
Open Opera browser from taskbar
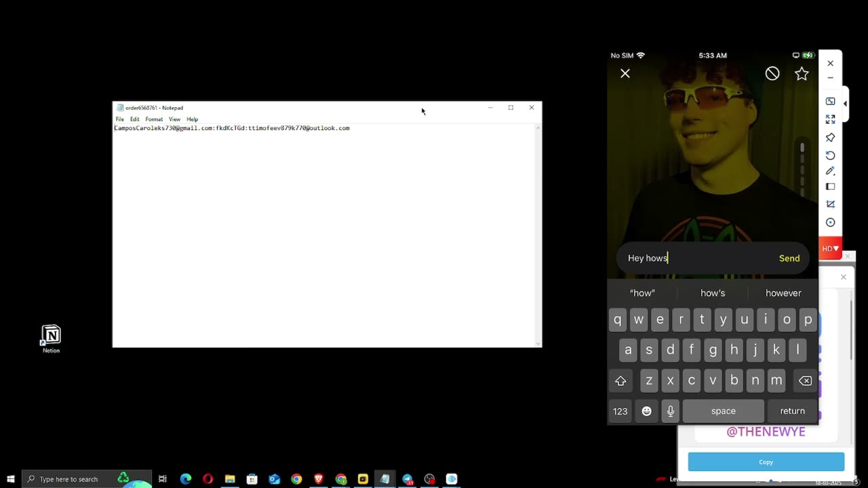[208, 479]
